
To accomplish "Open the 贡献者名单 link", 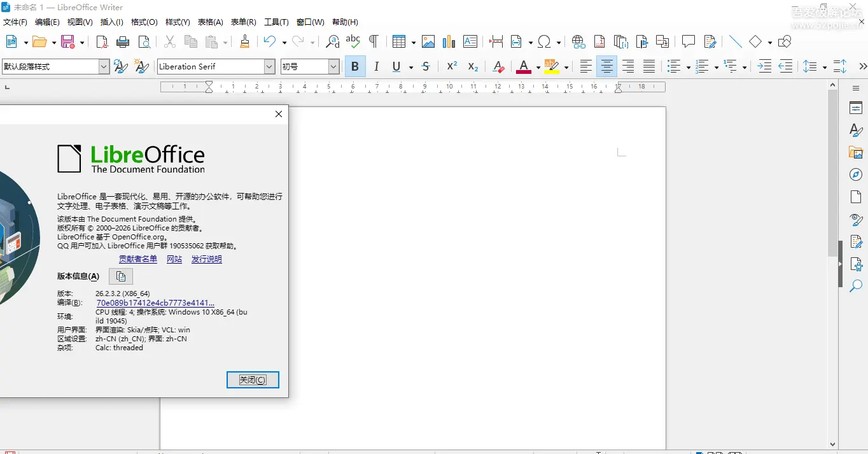I will (138, 259).
